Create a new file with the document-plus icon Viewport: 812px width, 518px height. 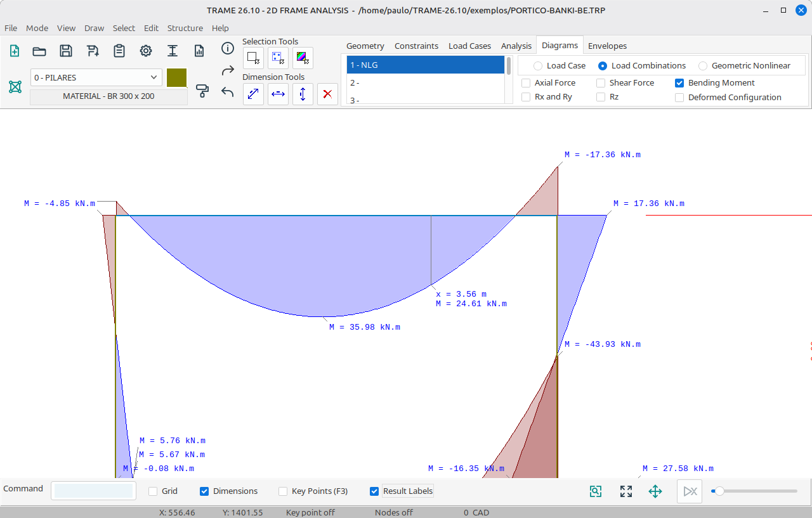15,51
